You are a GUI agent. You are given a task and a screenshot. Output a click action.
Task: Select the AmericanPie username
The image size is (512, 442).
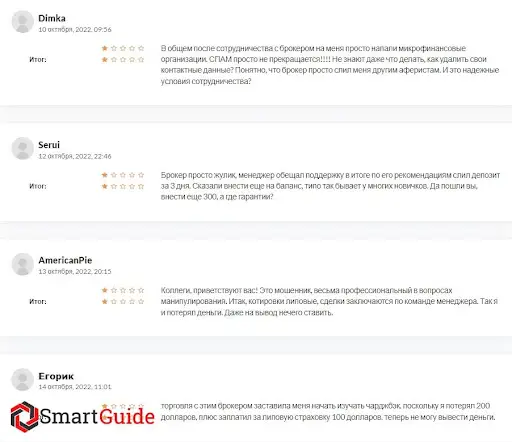coord(65,260)
